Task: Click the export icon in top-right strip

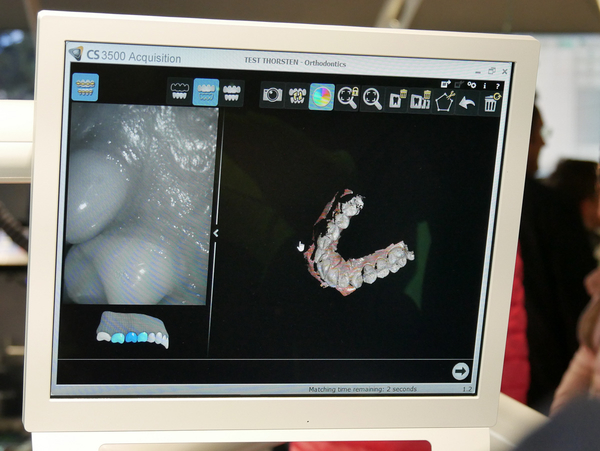Action: tap(446, 84)
